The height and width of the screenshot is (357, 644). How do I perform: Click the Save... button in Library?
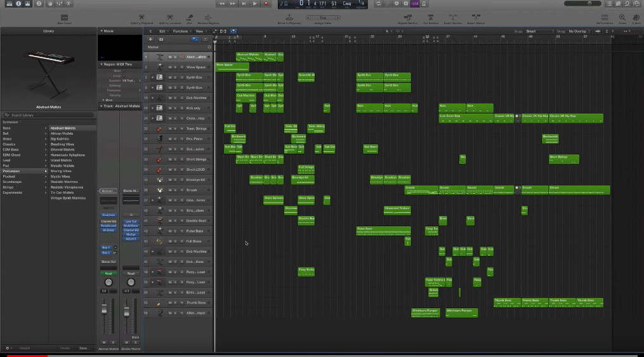pyautogui.click(x=84, y=348)
